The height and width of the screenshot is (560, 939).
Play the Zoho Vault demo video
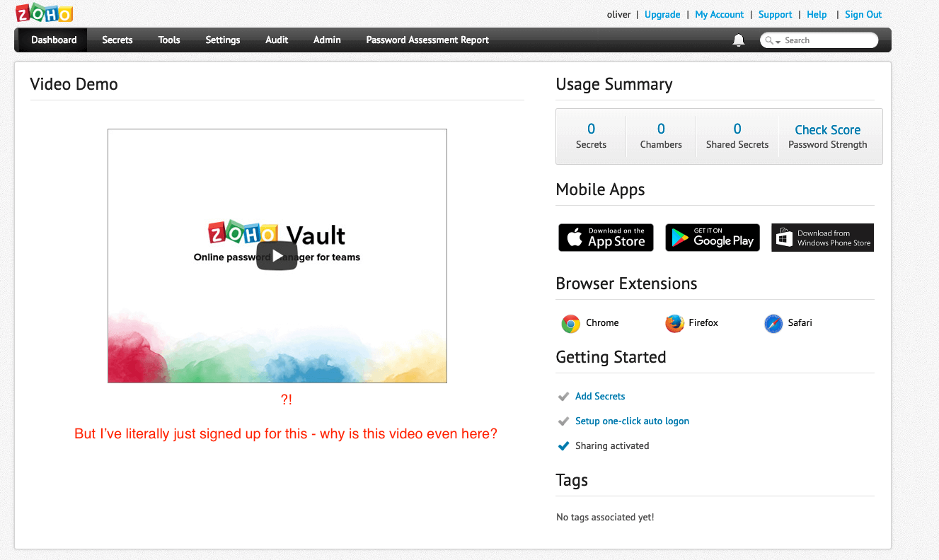pos(277,256)
